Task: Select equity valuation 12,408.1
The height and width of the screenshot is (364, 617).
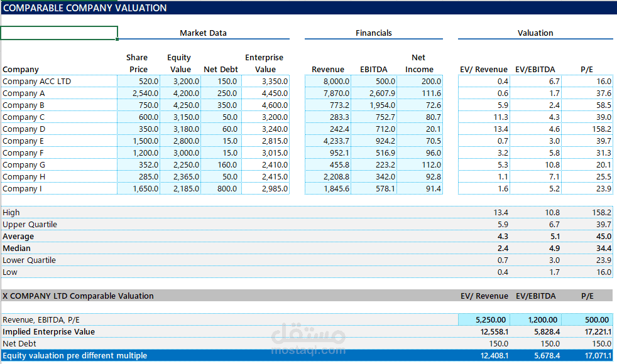Action: tap(494, 356)
